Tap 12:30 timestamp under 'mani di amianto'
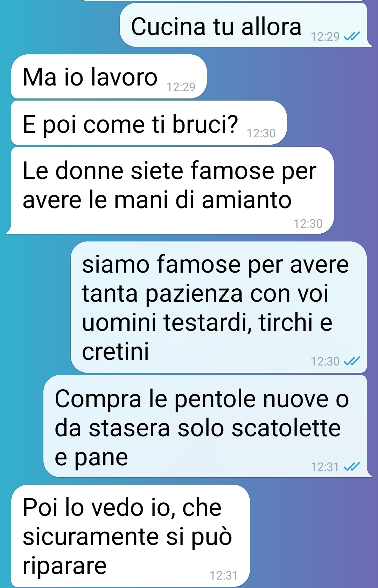This screenshot has width=378, height=588. tap(308, 224)
